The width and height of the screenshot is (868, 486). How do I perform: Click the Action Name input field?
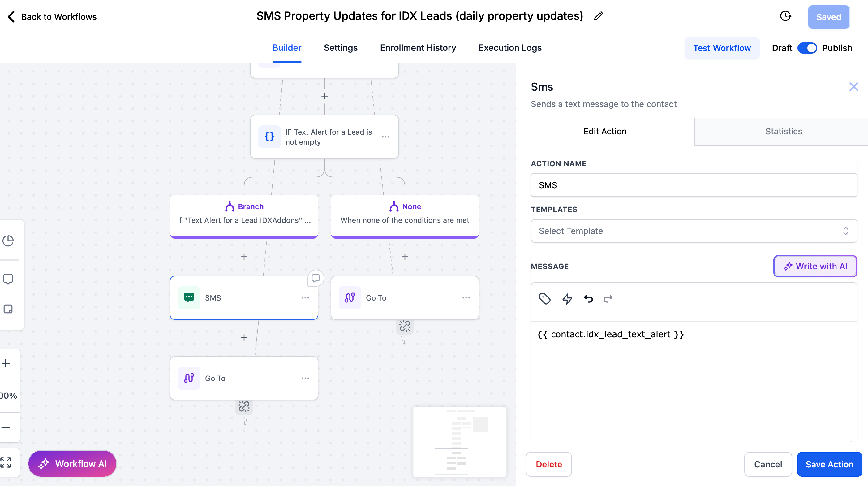pos(694,185)
